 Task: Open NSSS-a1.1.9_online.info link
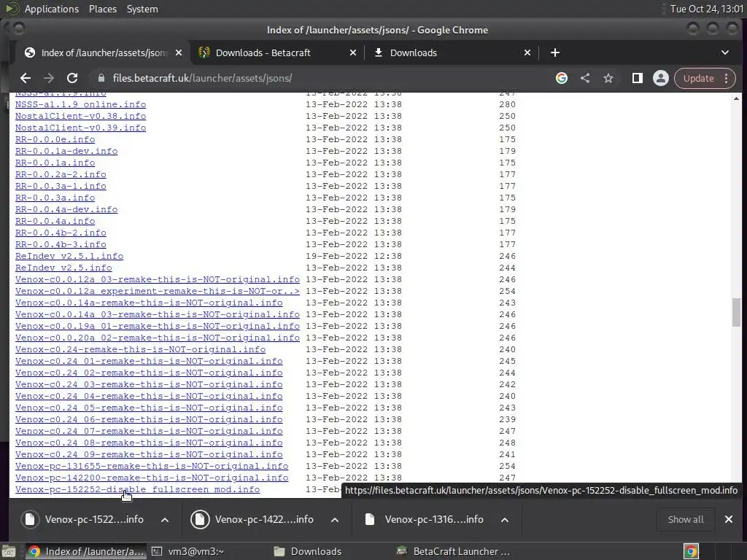pyautogui.click(x=80, y=104)
